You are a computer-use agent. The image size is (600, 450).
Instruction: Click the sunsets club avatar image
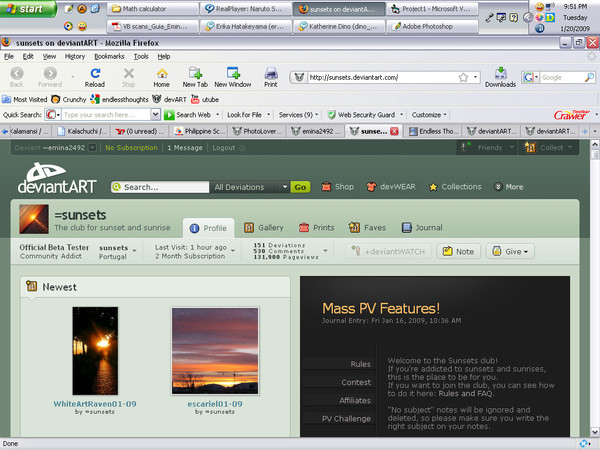click(x=34, y=219)
